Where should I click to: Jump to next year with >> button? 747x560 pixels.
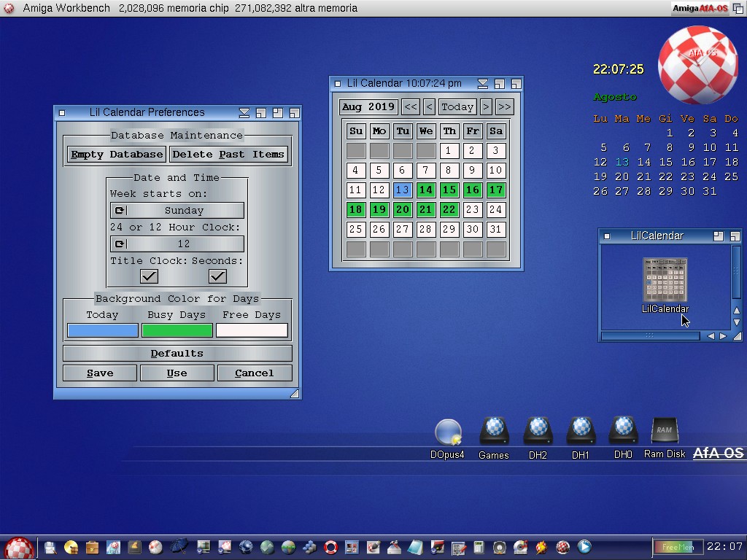504,107
